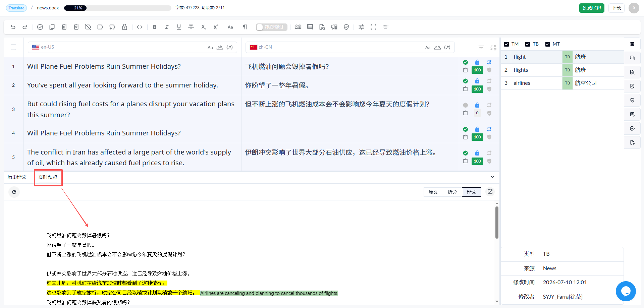Select 拆分 preview mode
Screen dimensions: 644x308
tap(452, 192)
